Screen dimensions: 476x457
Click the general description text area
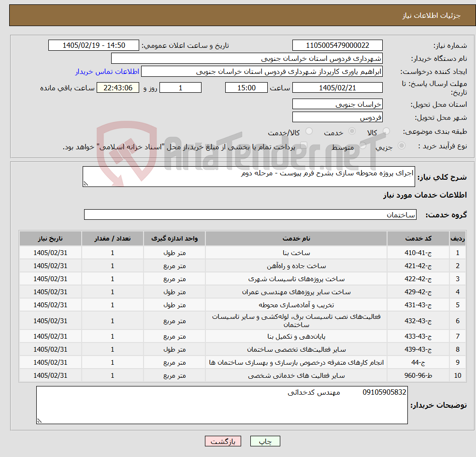tap(248, 176)
